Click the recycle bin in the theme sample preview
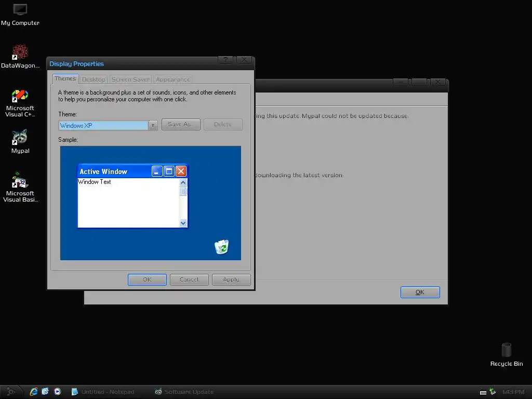 point(221,247)
